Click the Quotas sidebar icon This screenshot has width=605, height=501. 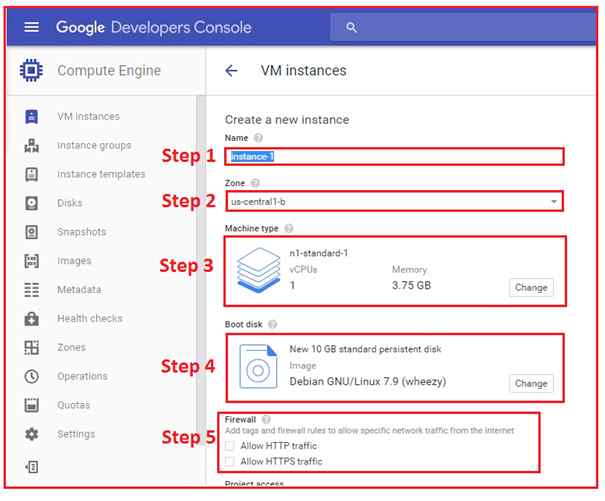tap(31, 405)
